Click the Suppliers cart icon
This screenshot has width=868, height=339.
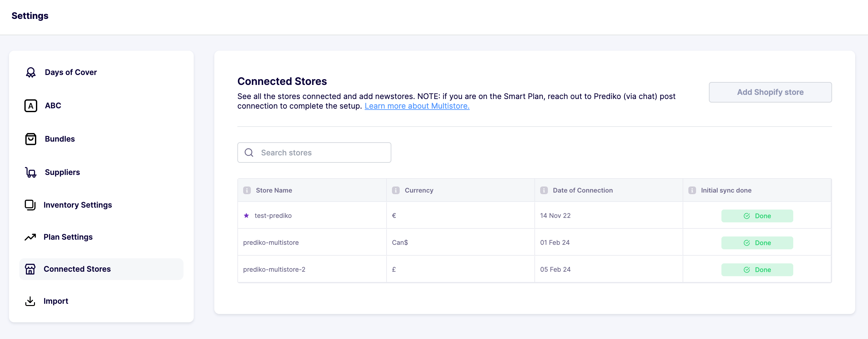31,172
